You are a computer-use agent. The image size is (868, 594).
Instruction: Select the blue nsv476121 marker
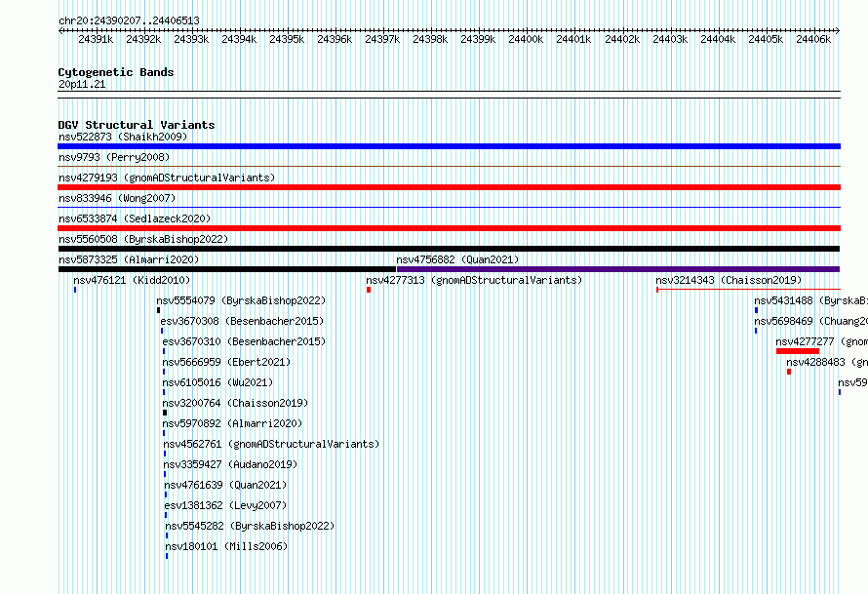pos(75,290)
